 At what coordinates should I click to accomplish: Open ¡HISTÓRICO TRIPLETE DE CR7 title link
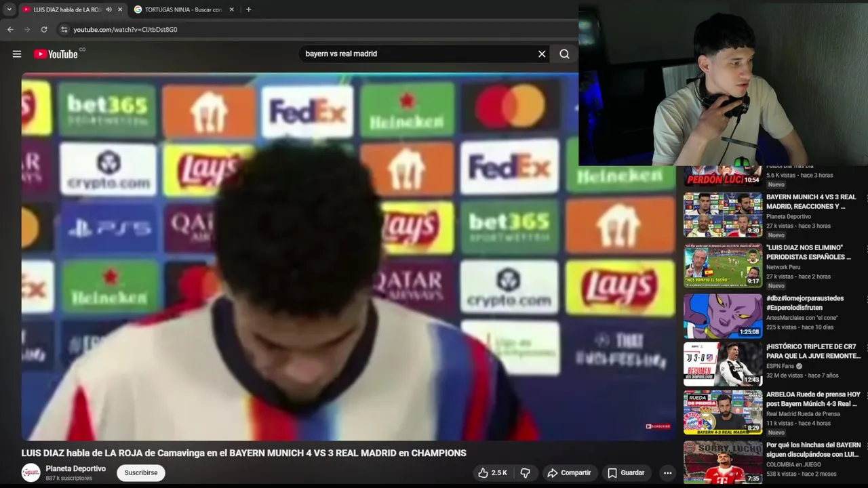813,351
